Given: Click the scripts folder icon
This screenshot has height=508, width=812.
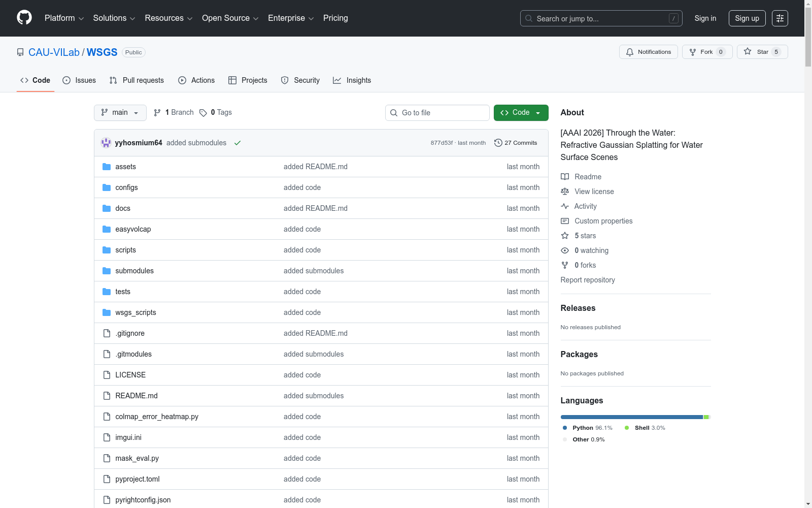Looking at the screenshot, I should pos(107,250).
